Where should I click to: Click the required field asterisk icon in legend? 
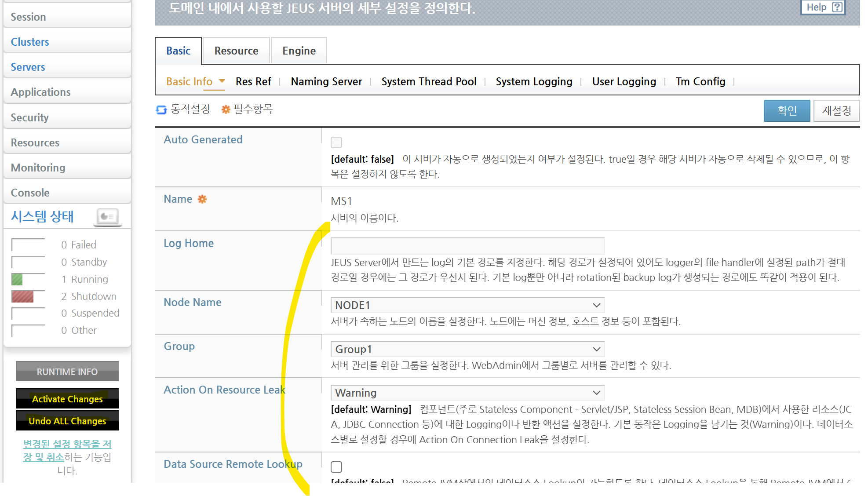(x=226, y=109)
